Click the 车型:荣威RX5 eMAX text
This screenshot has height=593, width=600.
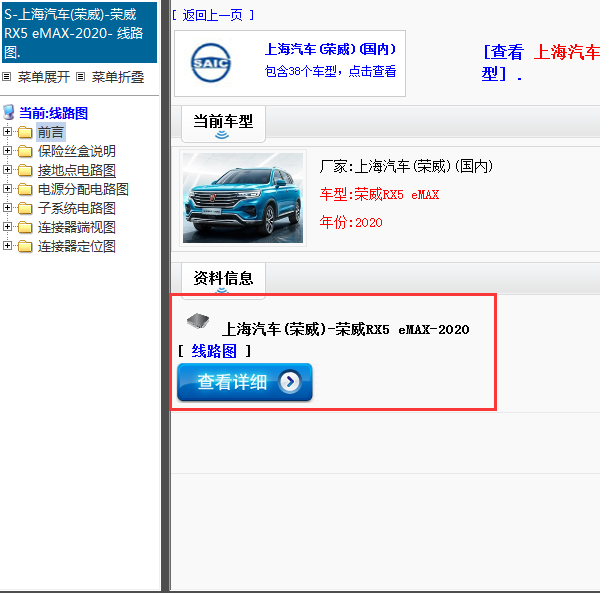tap(379, 194)
